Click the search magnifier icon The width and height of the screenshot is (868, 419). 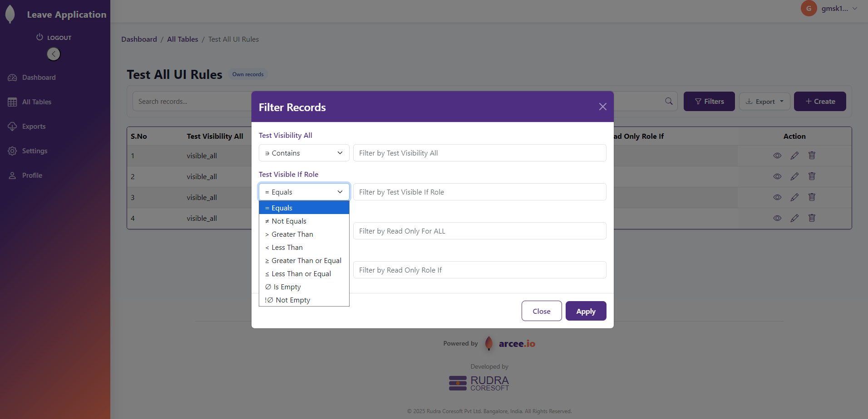tap(669, 101)
